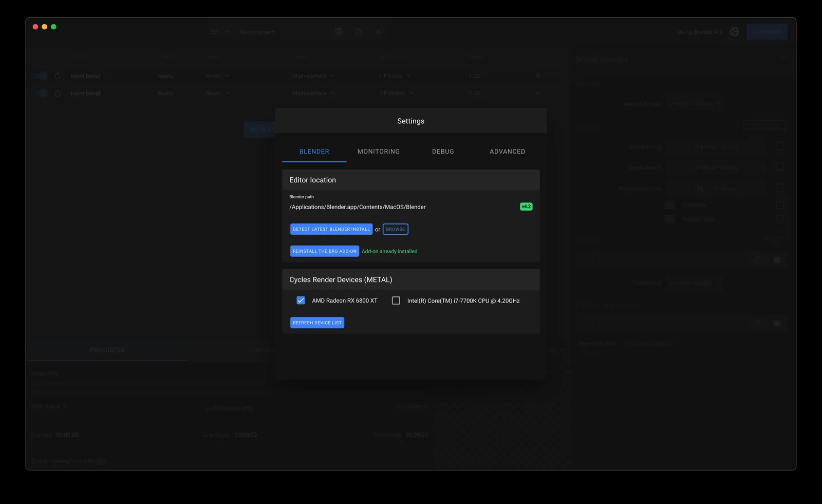Image resolution: width=822 pixels, height=504 pixels.
Task: Switch to the MONITORING tab
Action: pos(378,151)
